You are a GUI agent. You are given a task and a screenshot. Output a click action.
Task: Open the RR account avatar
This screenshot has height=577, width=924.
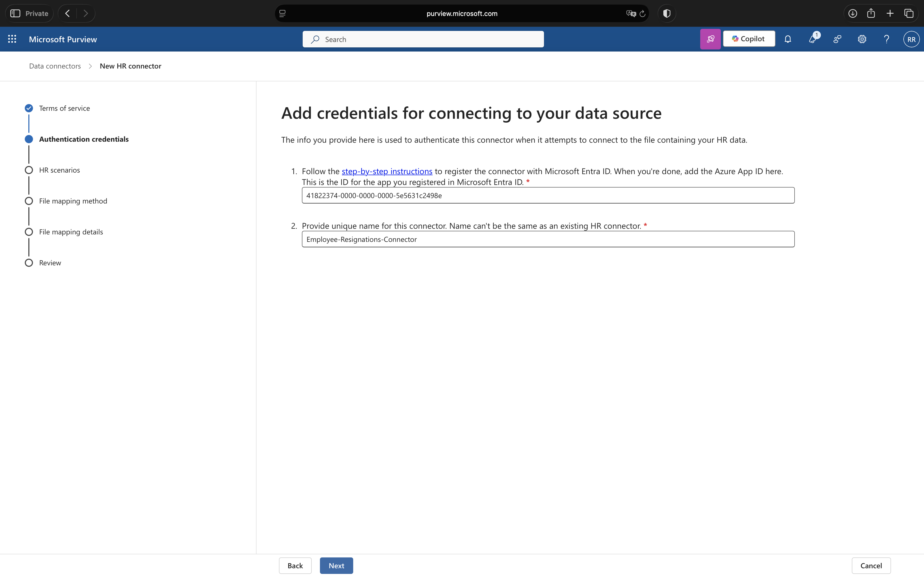click(911, 39)
